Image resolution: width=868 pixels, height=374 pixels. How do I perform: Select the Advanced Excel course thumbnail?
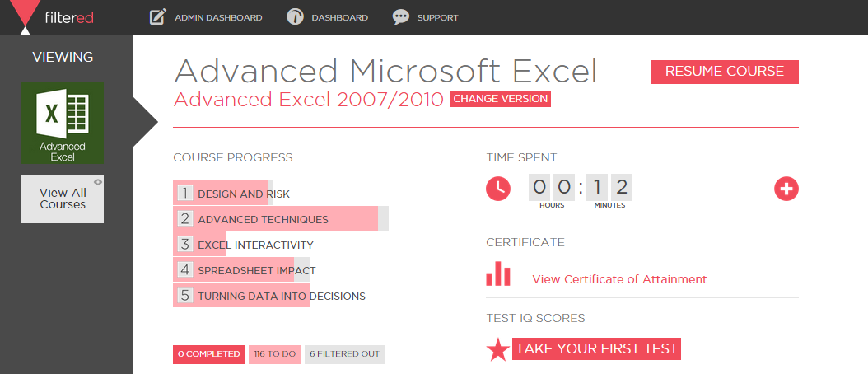pyautogui.click(x=63, y=123)
